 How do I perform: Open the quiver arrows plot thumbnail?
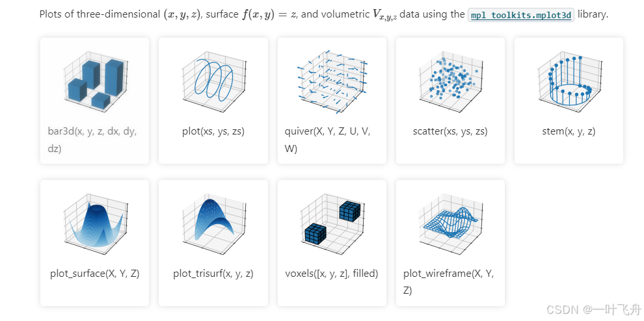(332, 82)
